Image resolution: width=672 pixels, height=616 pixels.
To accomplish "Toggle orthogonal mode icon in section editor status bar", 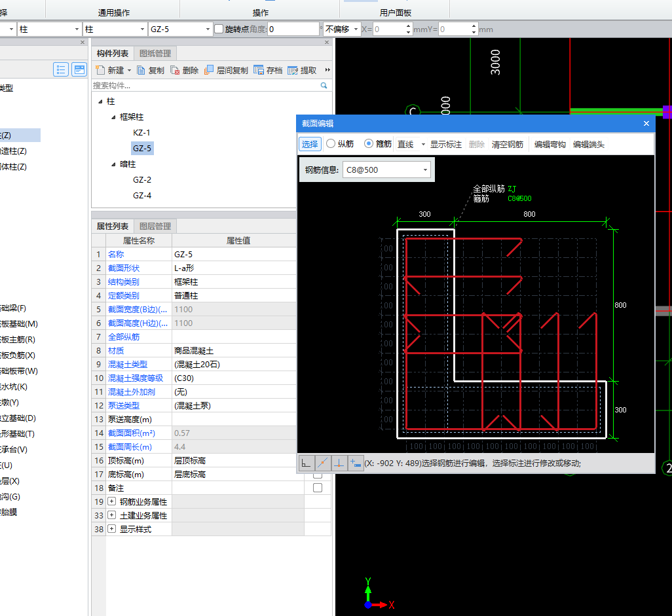I will [x=306, y=463].
